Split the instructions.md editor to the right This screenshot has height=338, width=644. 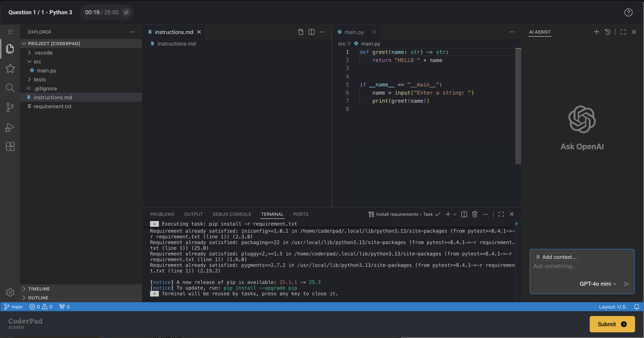pyautogui.click(x=311, y=32)
